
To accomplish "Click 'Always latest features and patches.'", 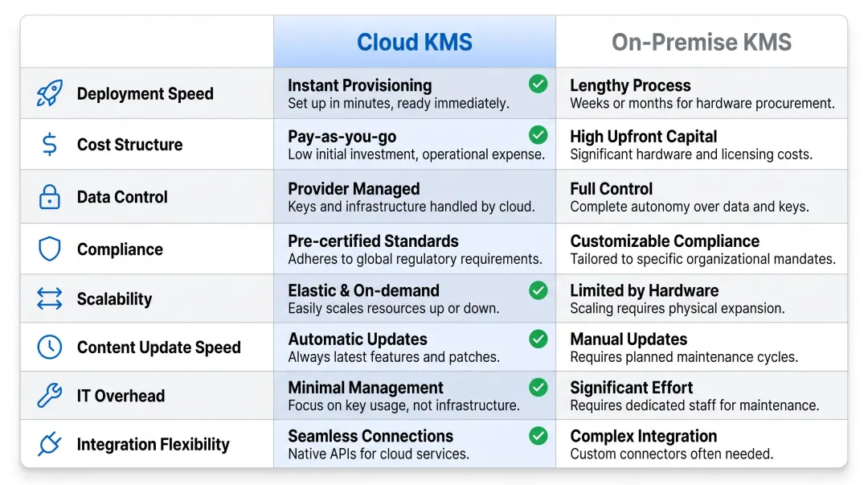I will coord(394,357).
